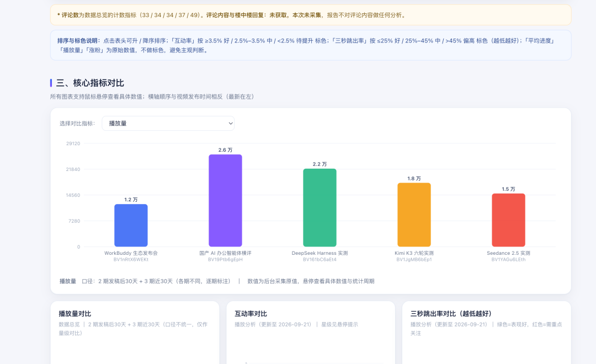Click the 14560 y-axis tick value
The image size is (596, 364).
click(x=73, y=195)
